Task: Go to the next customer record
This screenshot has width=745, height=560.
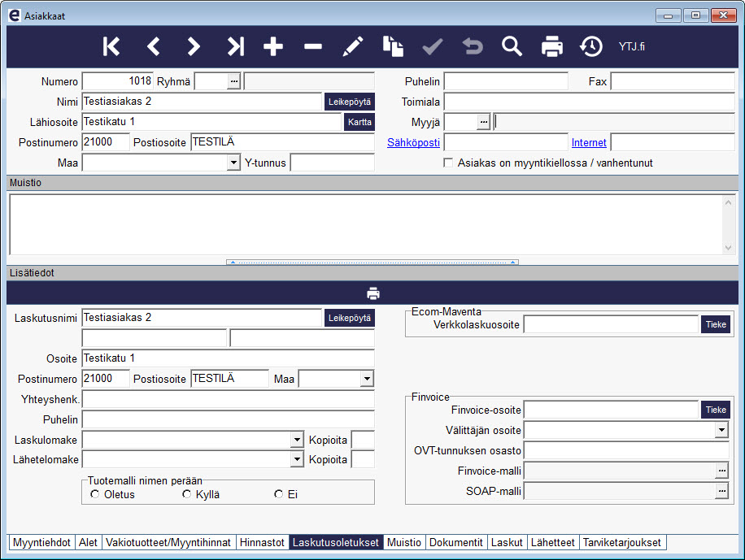Action: point(193,46)
